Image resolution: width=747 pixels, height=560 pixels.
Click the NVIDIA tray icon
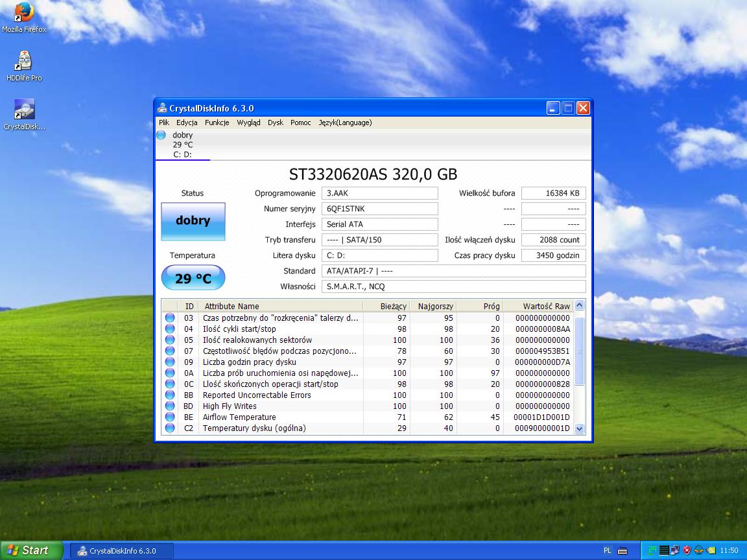[711, 550]
